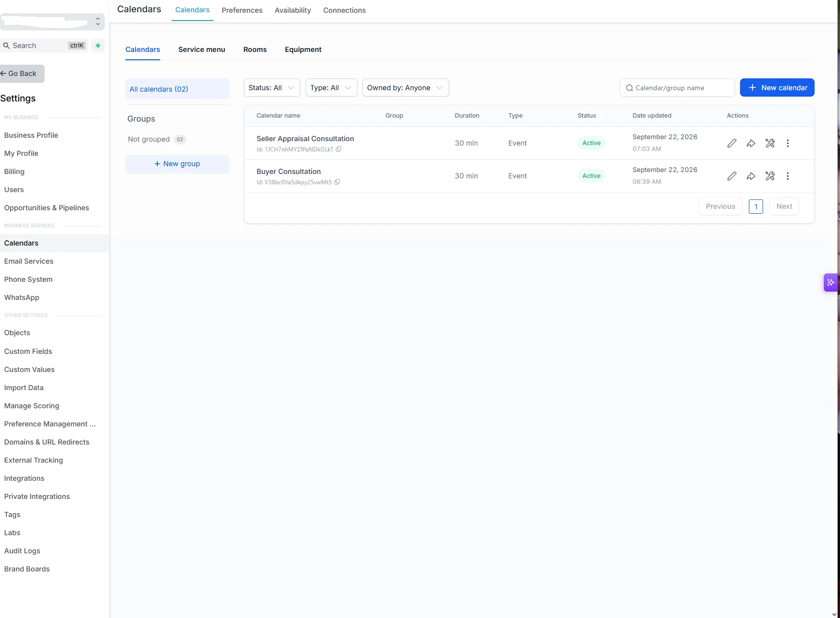Focus the Calendar/group name search field

(x=677, y=88)
